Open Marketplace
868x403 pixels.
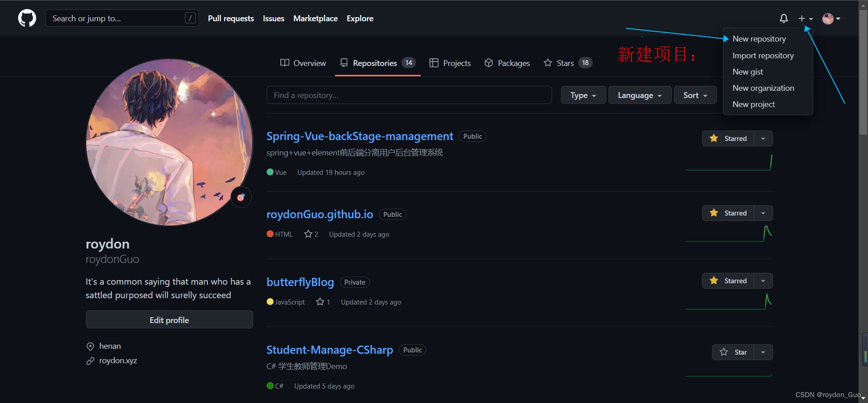point(316,19)
